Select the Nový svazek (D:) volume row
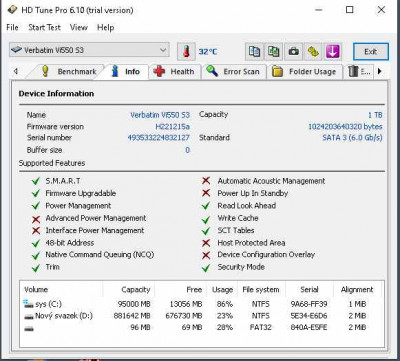 point(202,316)
